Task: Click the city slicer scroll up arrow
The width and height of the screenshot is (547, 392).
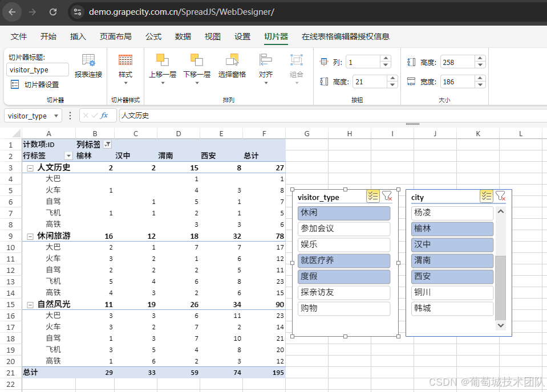Action: pyautogui.click(x=501, y=211)
